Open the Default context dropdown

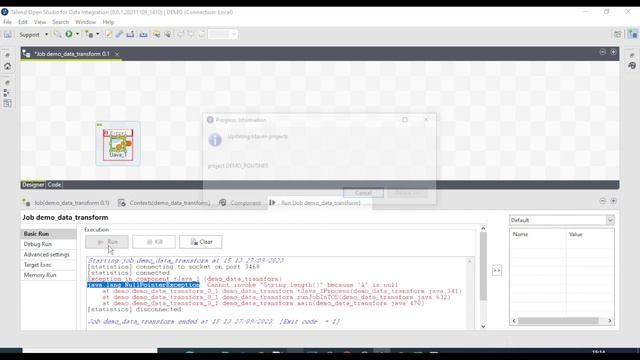click(x=562, y=220)
